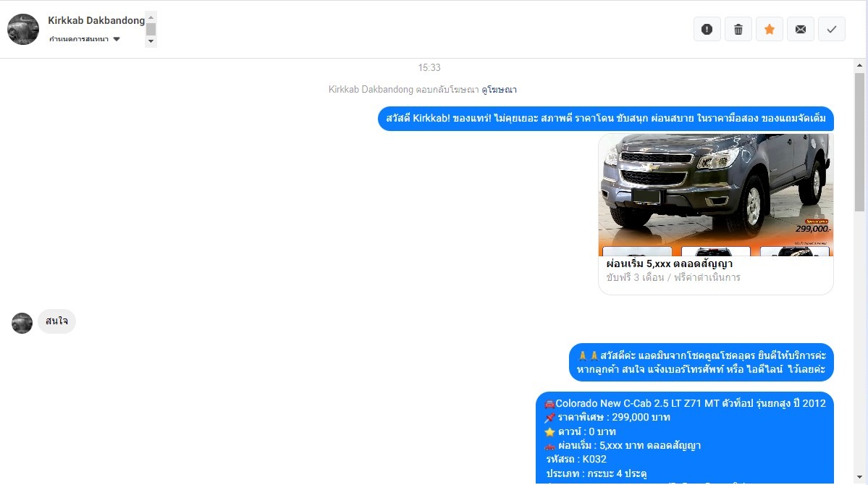Click chat scrollbar up arrow
The height and width of the screenshot is (485, 868).
point(859,65)
